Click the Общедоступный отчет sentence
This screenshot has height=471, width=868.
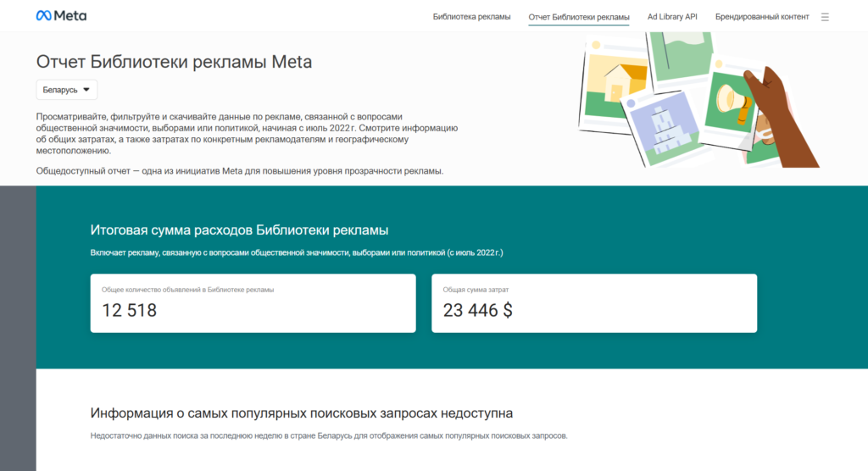240,171
